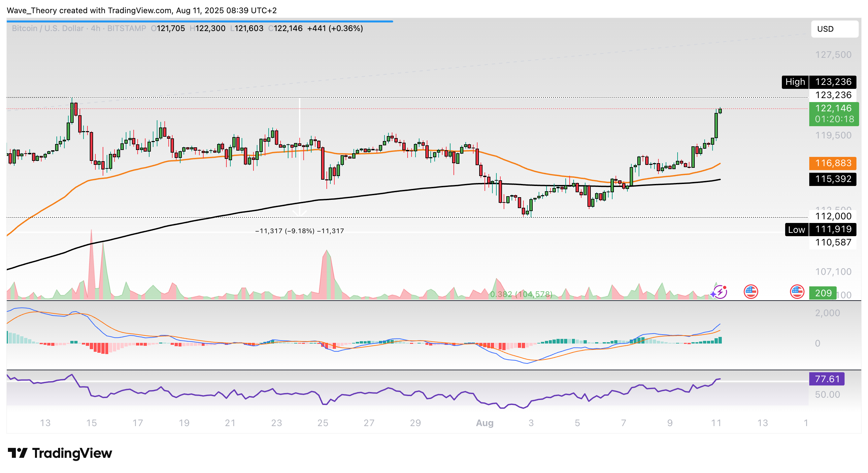This screenshot has width=868, height=473.
Task: Open the first US flag economic event
Action: tap(751, 292)
